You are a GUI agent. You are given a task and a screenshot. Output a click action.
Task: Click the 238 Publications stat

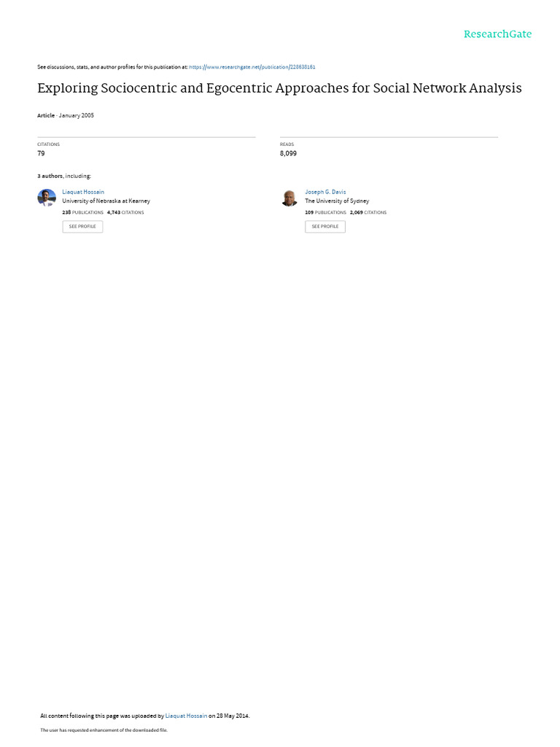83,212
